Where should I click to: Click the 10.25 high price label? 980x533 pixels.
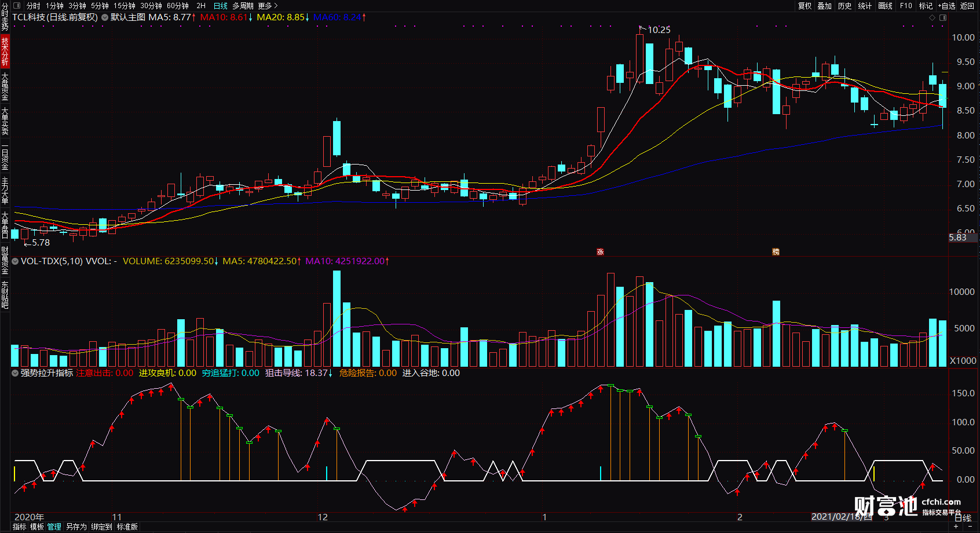coord(659,30)
